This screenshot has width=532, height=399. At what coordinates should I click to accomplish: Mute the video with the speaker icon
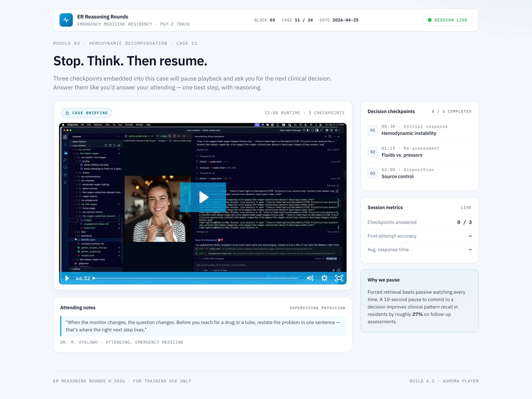310,278
